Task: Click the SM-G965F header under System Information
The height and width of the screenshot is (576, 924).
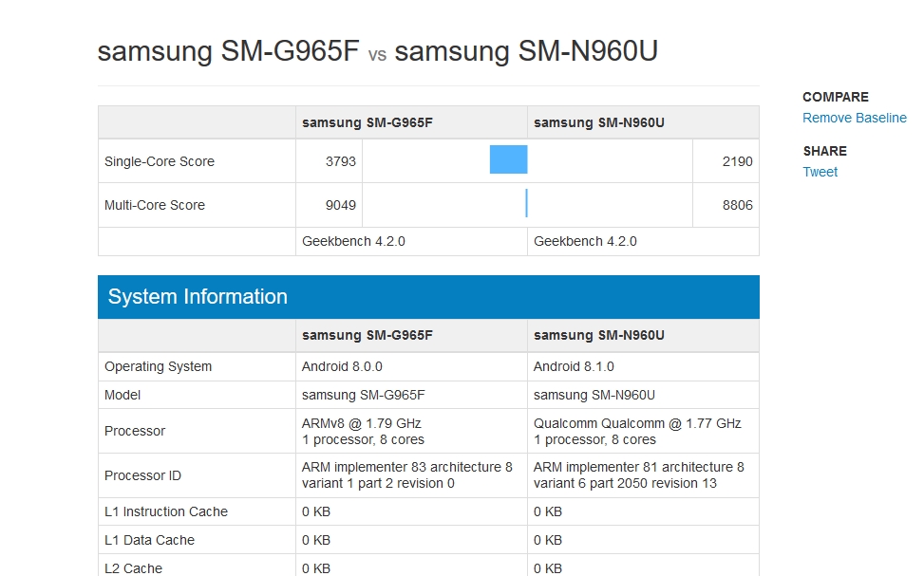Action: [x=368, y=335]
